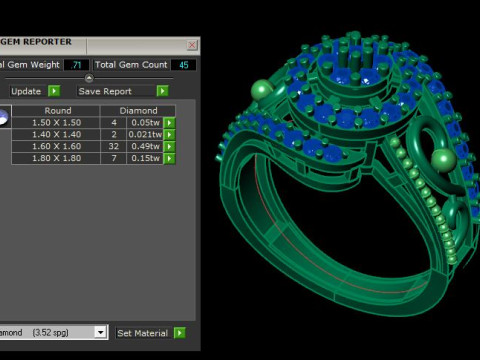
Task: Click the Total Gem Count field showing 45
Action: point(183,65)
